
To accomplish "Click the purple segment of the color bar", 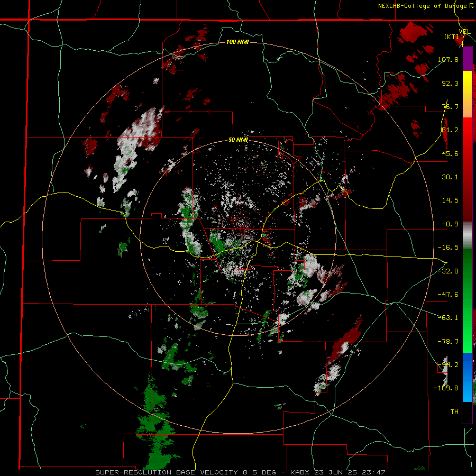I will [x=467, y=59].
